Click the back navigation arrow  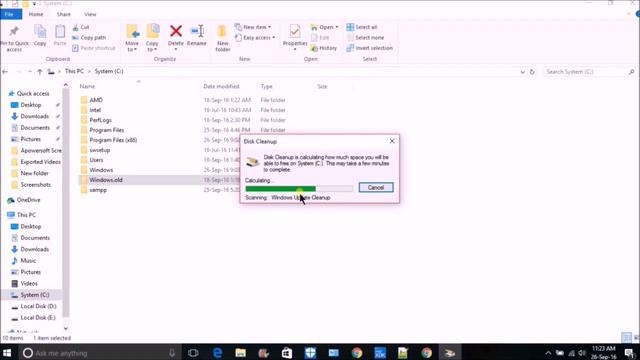click(x=5, y=71)
